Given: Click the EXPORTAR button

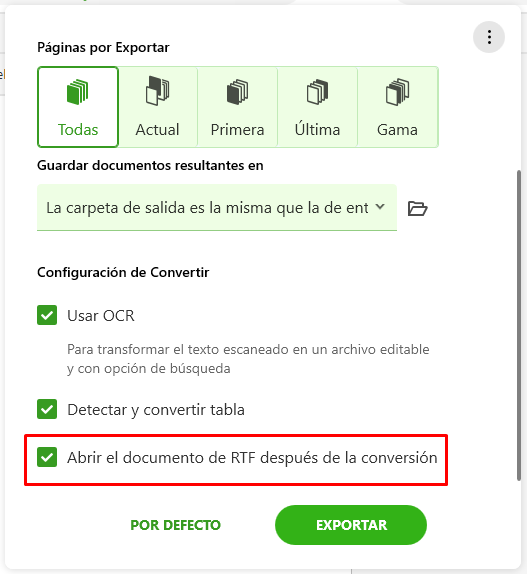Looking at the screenshot, I should [351, 525].
